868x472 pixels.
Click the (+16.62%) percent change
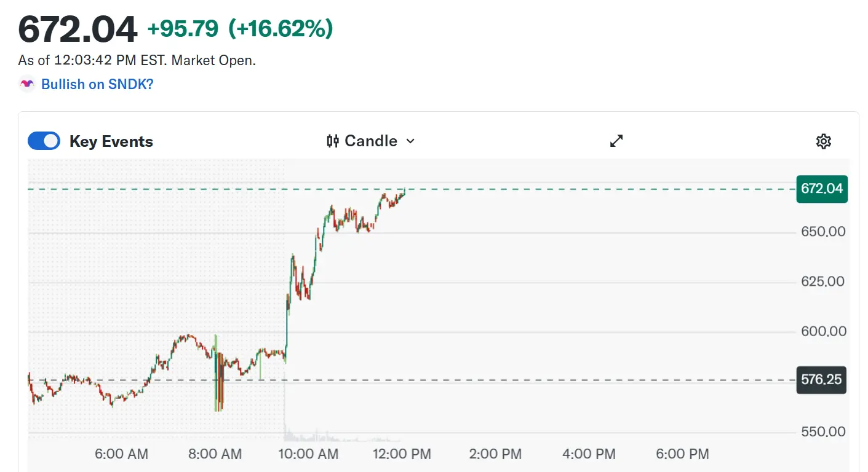click(x=281, y=29)
